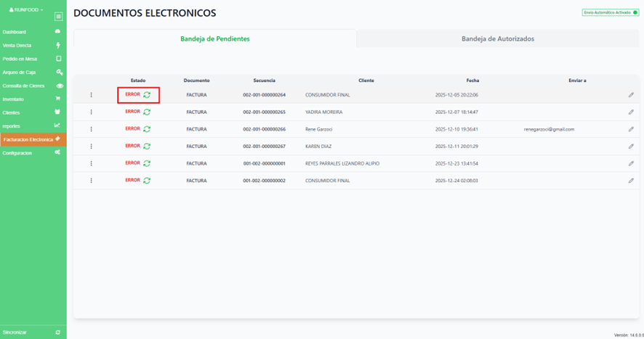Edit email for KAREN DIAZ pencil icon
This screenshot has width=644, height=339.
(x=631, y=147)
